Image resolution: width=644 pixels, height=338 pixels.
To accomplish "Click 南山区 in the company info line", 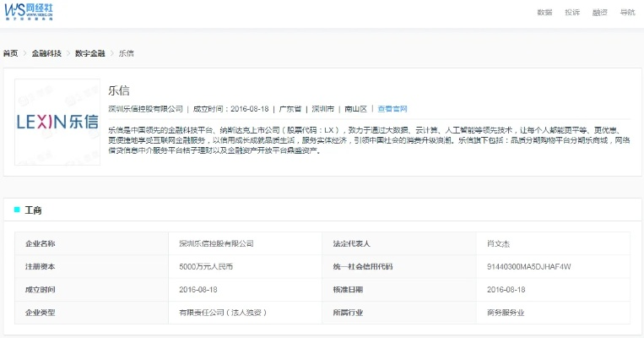I will pyautogui.click(x=355, y=109).
